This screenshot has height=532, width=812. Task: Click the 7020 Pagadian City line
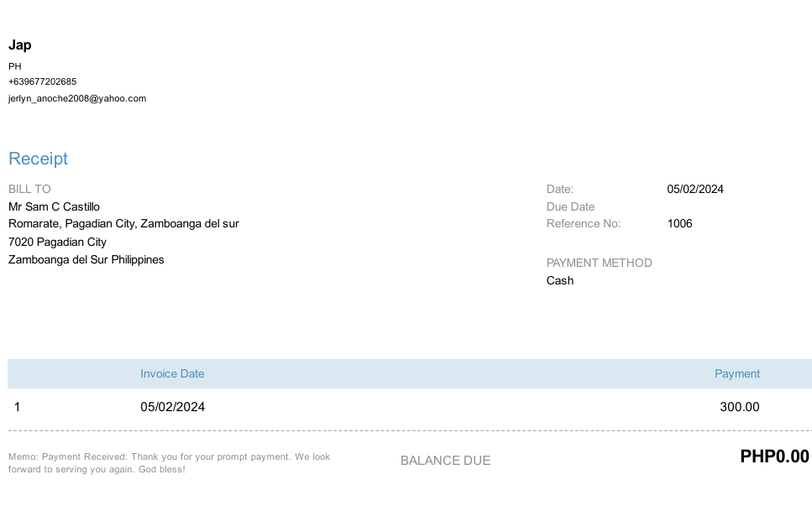pyautogui.click(x=57, y=242)
